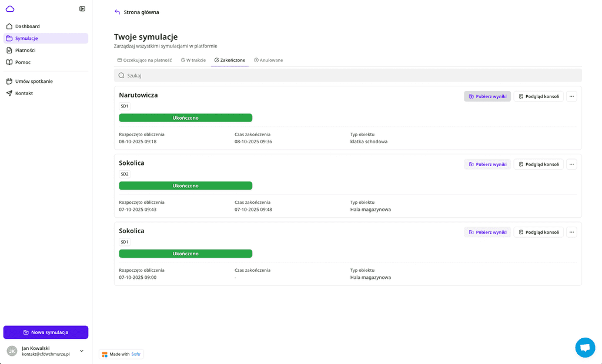
Task: Collapse the sidebar with panel toggle icon
Action: (82, 9)
